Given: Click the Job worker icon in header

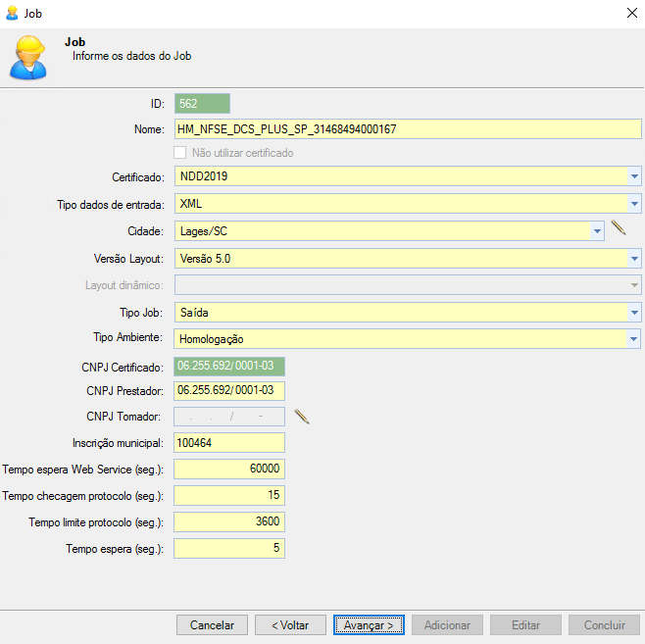Looking at the screenshot, I should (x=27, y=58).
